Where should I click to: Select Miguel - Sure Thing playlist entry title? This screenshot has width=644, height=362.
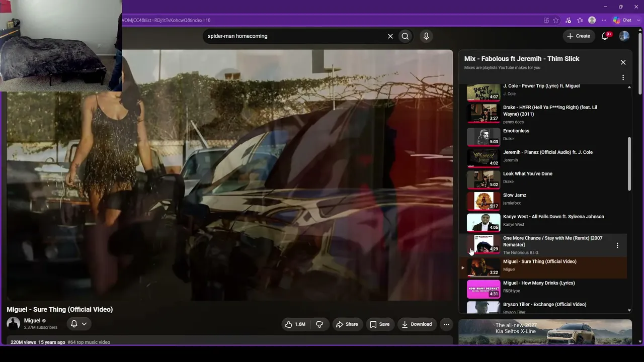[540, 261]
